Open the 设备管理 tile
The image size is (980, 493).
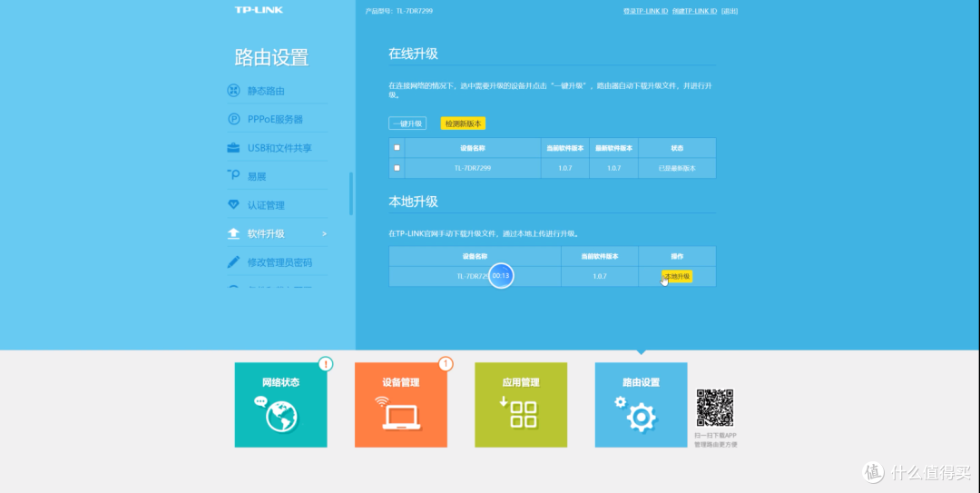401,405
